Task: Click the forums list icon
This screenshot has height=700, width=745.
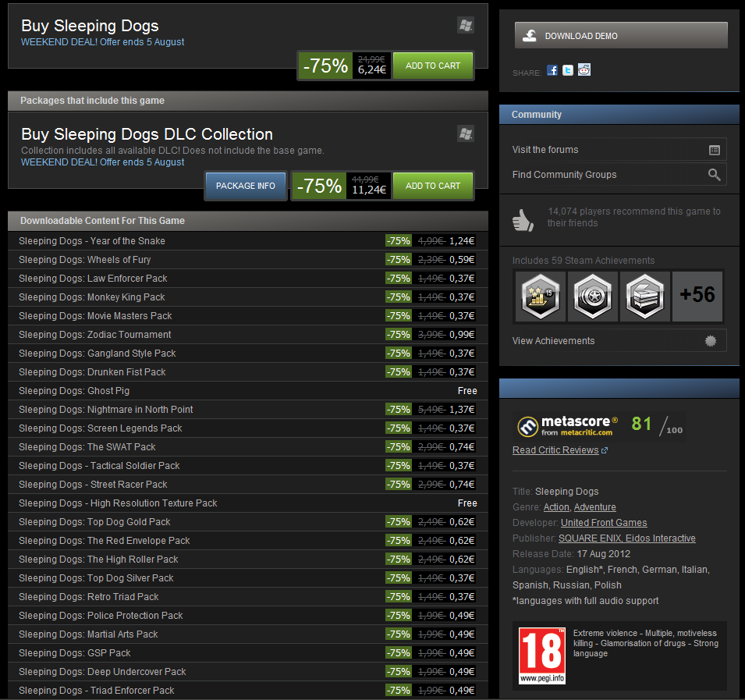Action: point(714,150)
